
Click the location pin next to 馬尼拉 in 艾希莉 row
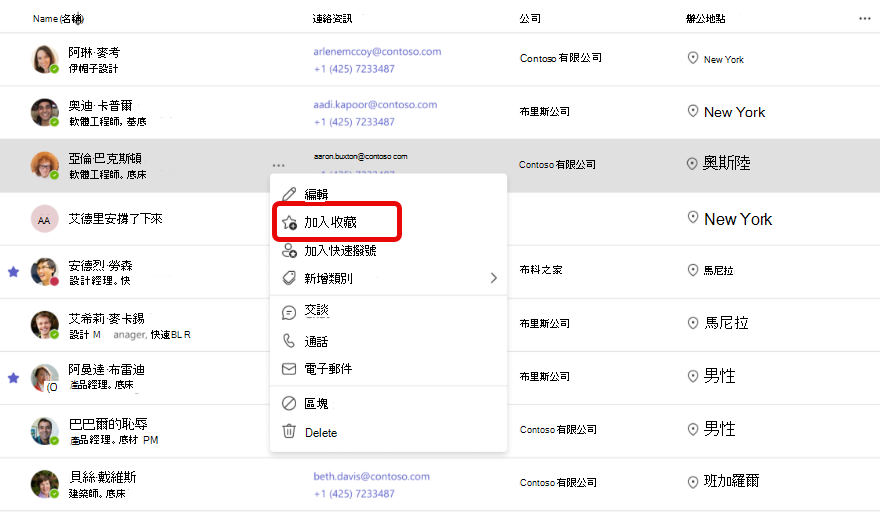point(693,323)
